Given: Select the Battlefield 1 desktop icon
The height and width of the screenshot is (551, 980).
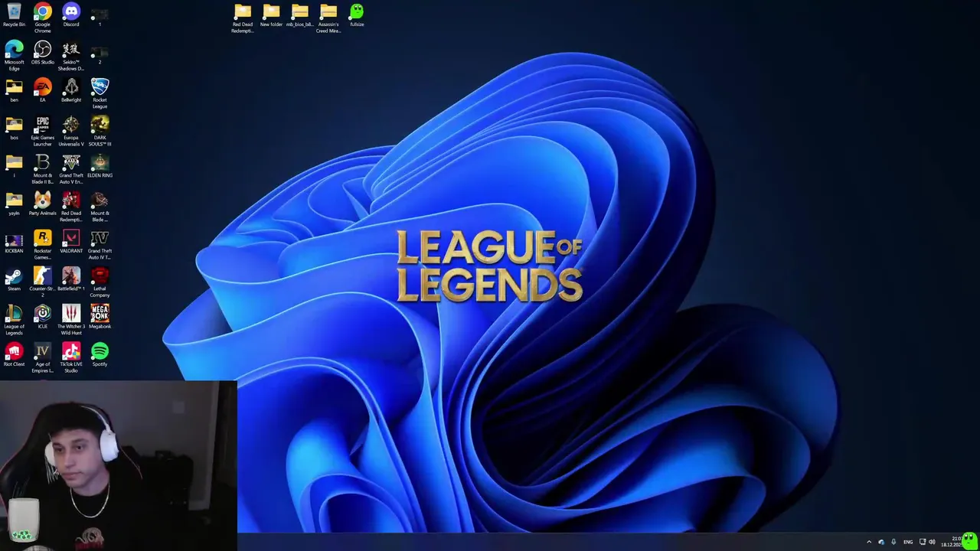Looking at the screenshot, I should [71, 279].
